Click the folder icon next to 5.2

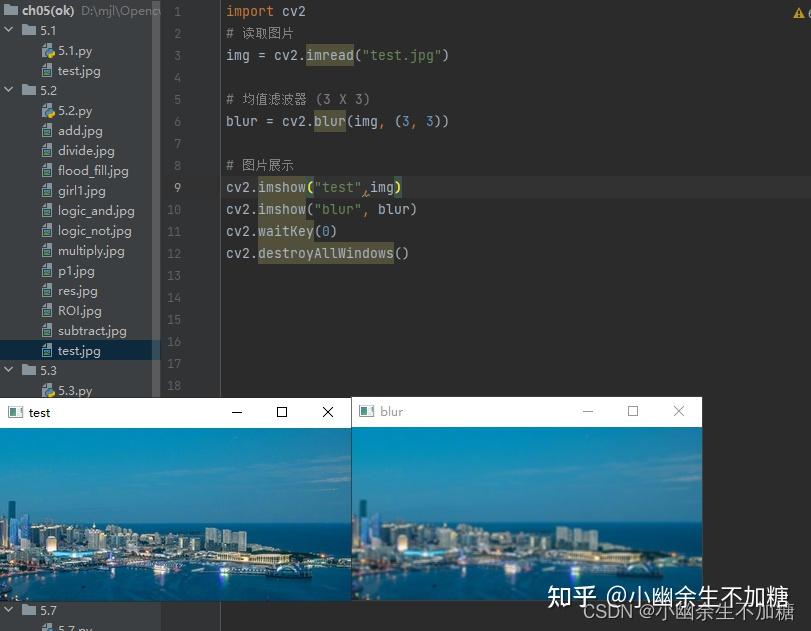coord(29,90)
